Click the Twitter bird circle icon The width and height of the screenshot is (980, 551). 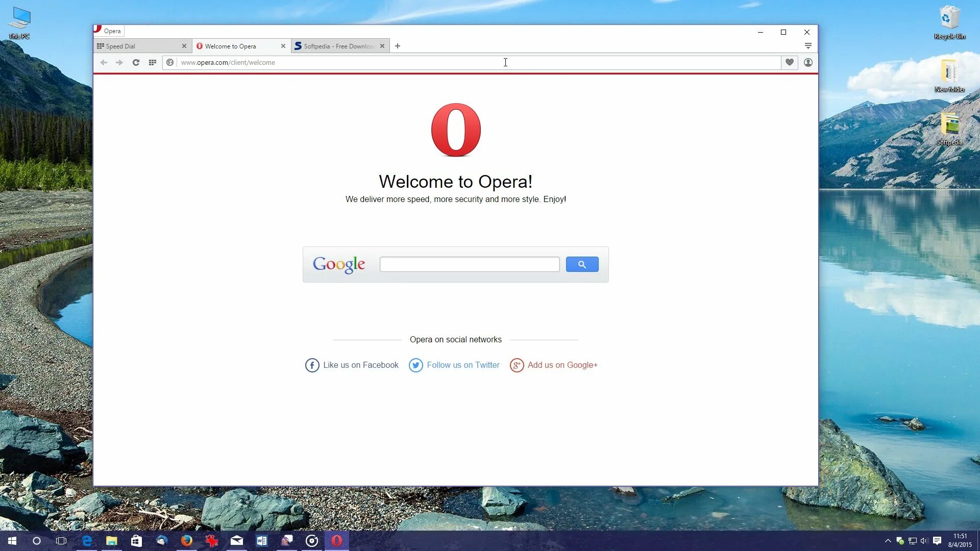(416, 365)
